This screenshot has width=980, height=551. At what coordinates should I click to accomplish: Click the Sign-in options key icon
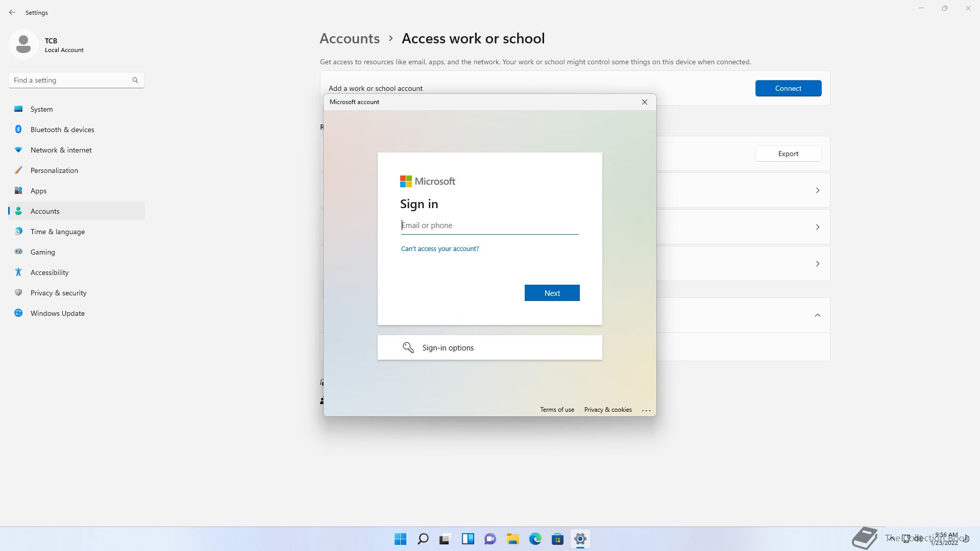click(408, 347)
